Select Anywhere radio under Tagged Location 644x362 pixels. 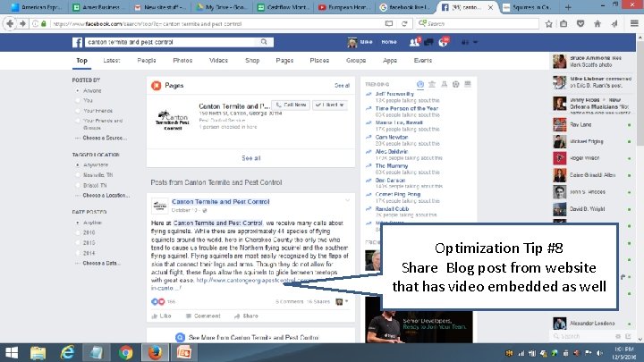[x=78, y=164]
